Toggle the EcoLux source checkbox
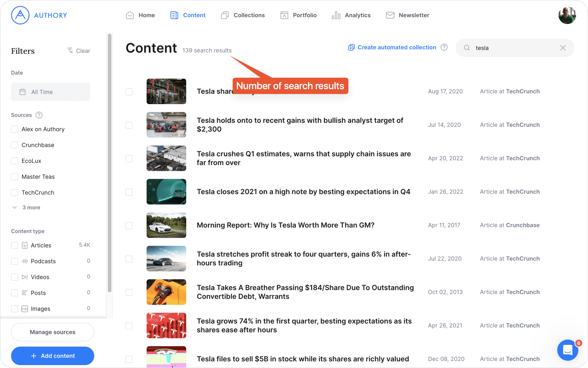 [15, 161]
